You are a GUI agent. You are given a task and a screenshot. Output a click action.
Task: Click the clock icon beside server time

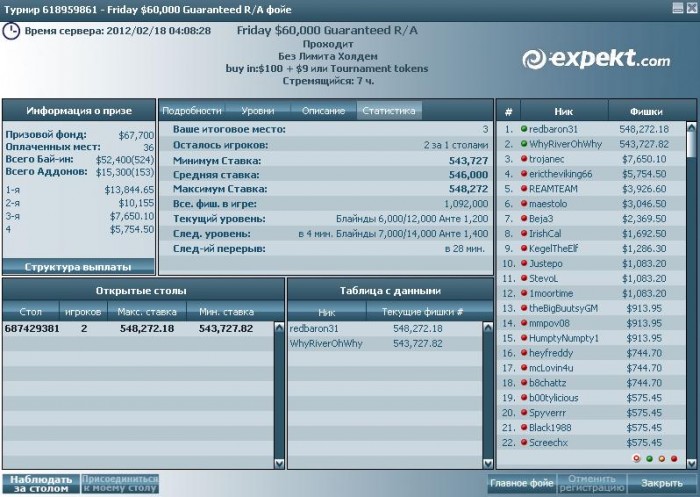point(11,31)
